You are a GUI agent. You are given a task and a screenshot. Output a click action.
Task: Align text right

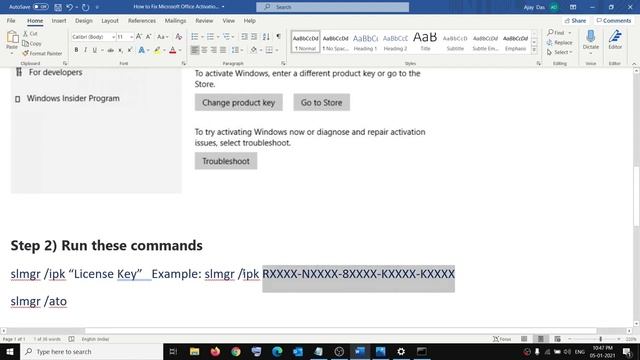click(x=213, y=50)
